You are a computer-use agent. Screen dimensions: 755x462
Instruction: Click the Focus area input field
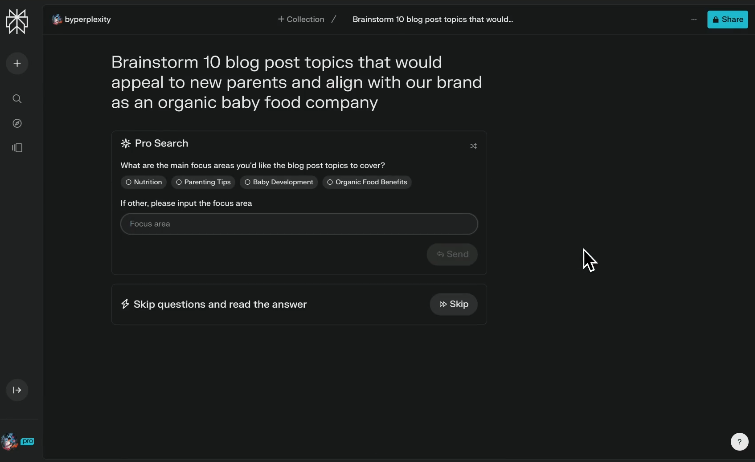[x=299, y=224]
